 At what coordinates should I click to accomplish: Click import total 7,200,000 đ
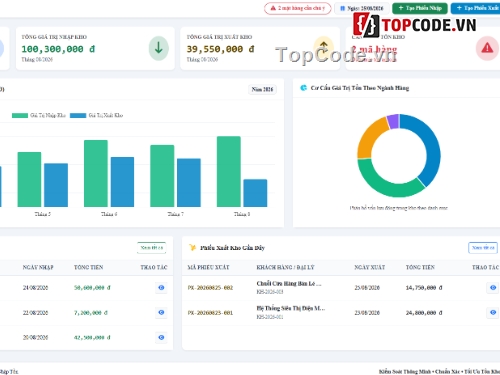(x=91, y=313)
